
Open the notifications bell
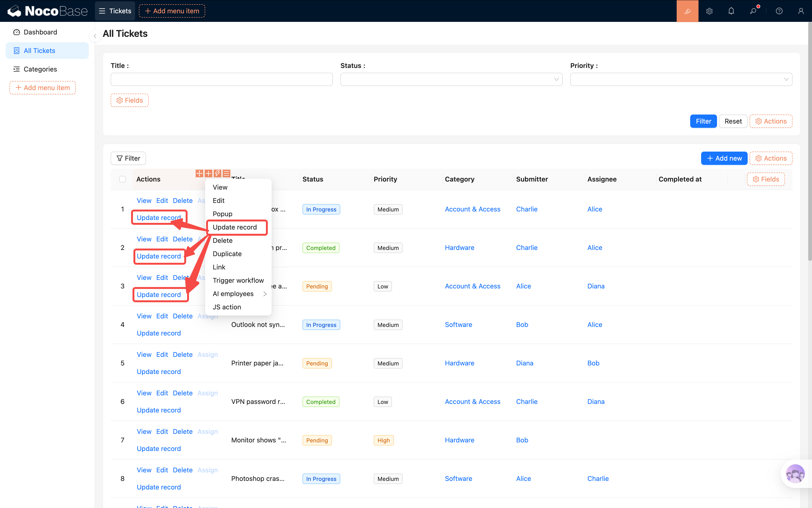pos(731,11)
